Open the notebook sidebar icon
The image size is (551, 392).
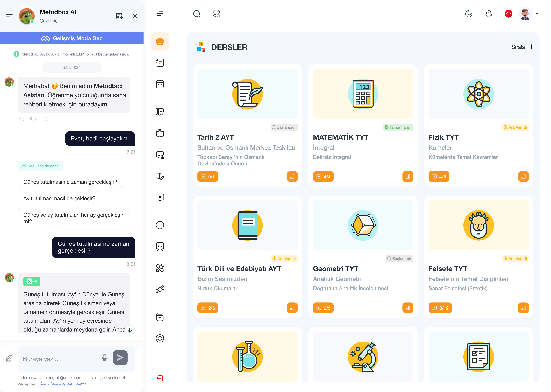click(160, 63)
